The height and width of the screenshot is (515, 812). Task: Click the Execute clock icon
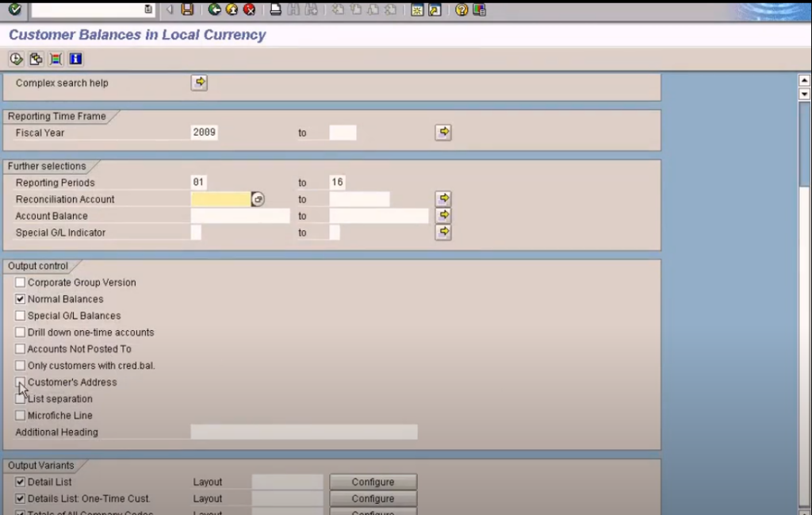16,59
